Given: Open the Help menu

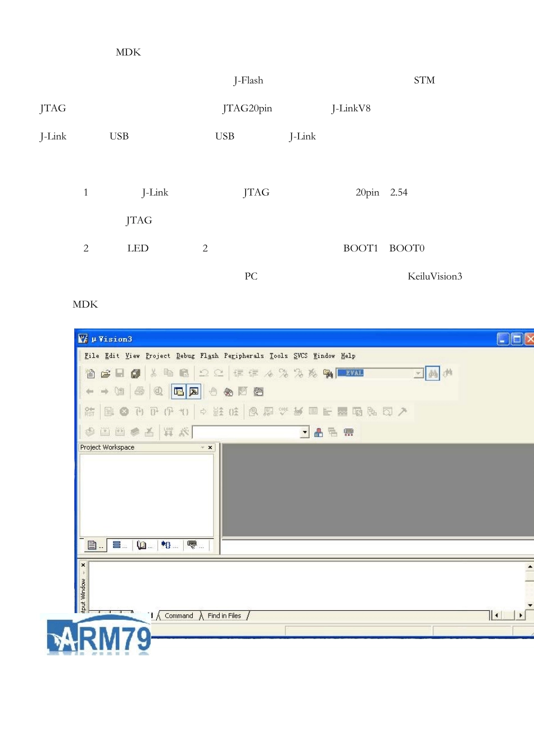Looking at the screenshot, I should (348, 356).
